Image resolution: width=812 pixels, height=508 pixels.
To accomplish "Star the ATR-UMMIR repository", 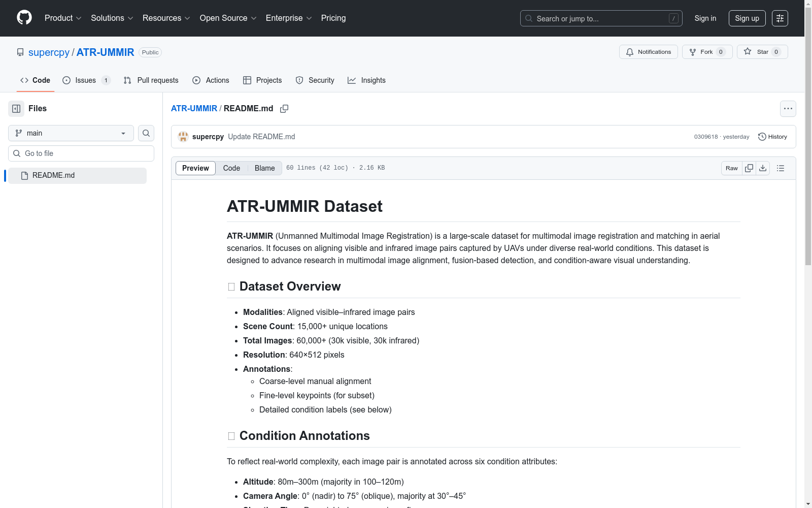I will click(x=762, y=52).
